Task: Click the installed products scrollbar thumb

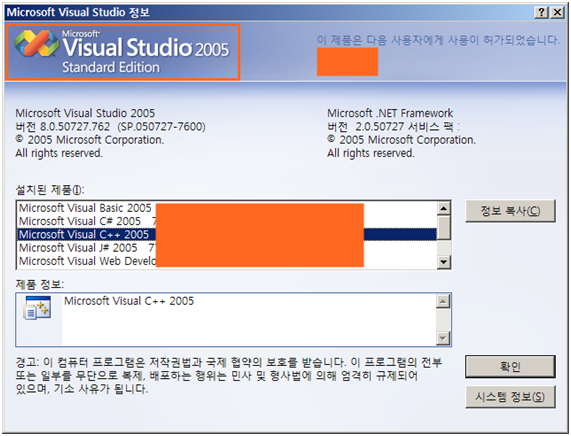Action: tap(444, 227)
